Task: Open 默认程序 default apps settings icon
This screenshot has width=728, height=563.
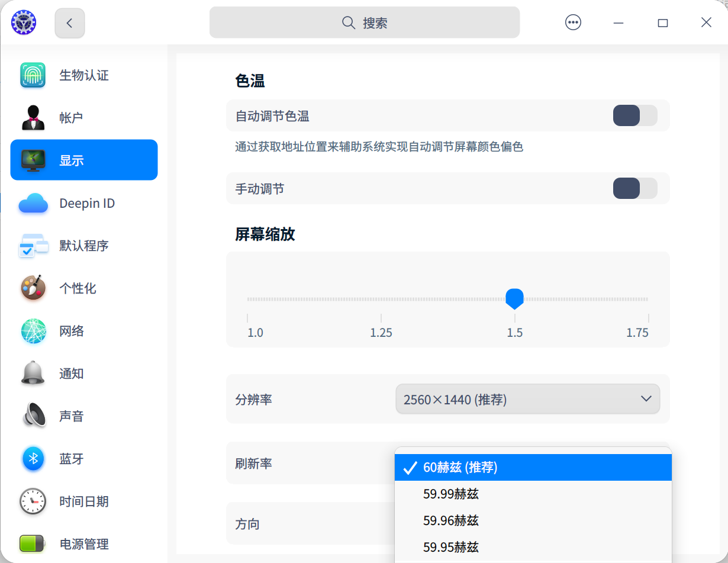Action: (33, 246)
